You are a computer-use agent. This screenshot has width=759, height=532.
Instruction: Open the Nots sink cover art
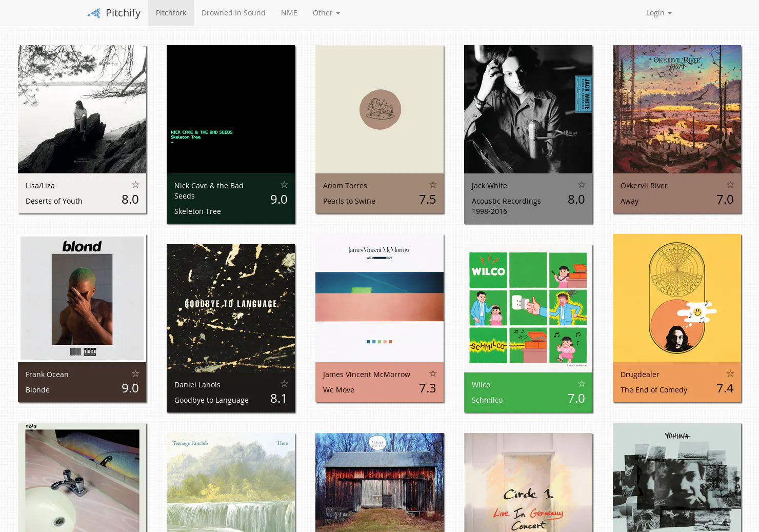click(x=82, y=477)
